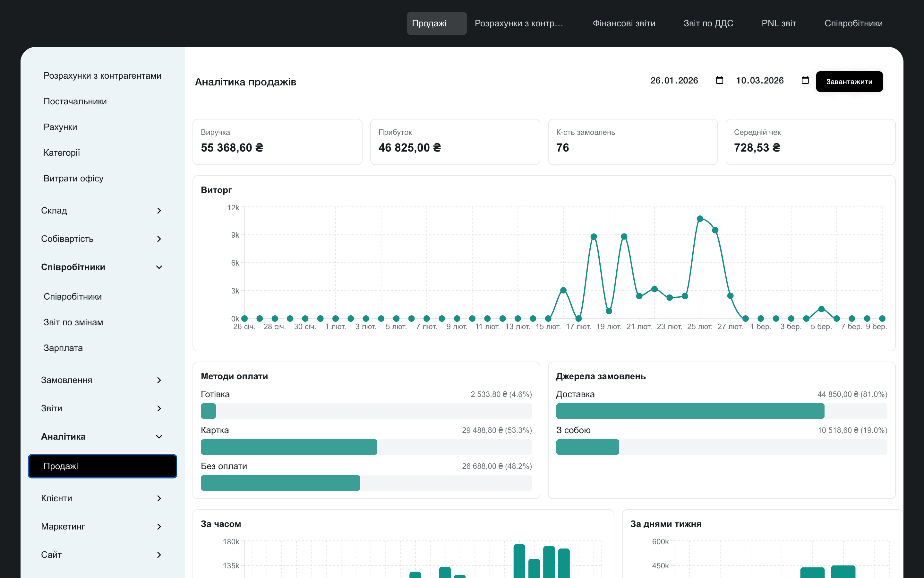This screenshot has width=924, height=578.
Task: Expand the Собівартість sidebar section
Action: (x=102, y=239)
